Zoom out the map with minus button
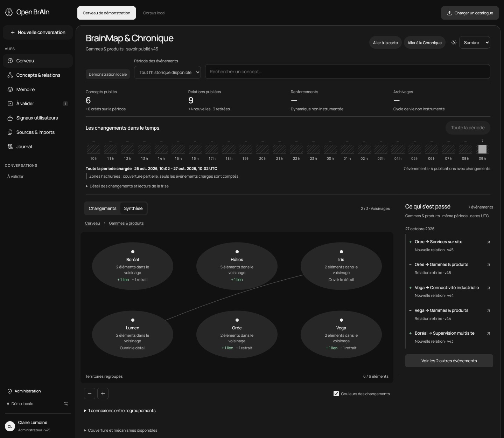Image resolution: width=504 pixels, height=438 pixels. (90, 393)
